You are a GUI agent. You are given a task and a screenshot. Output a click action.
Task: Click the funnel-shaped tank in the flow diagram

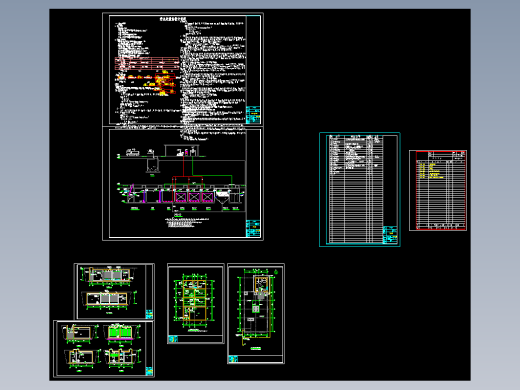point(223,197)
